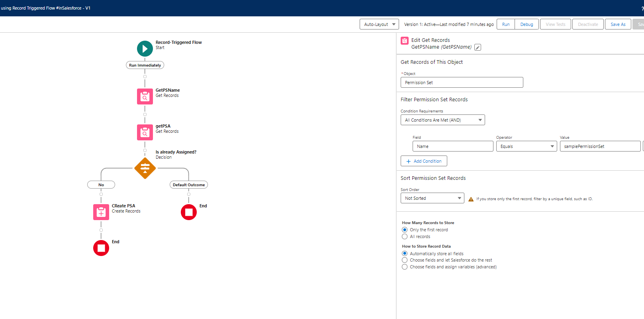Click the flow title in the header bar
Viewport: 644px width, 319px height.
point(45,8)
